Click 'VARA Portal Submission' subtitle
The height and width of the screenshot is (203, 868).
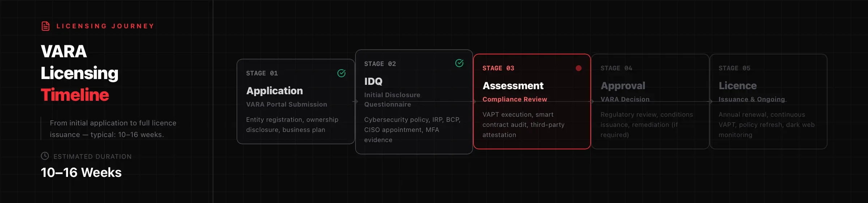[x=286, y=104]
